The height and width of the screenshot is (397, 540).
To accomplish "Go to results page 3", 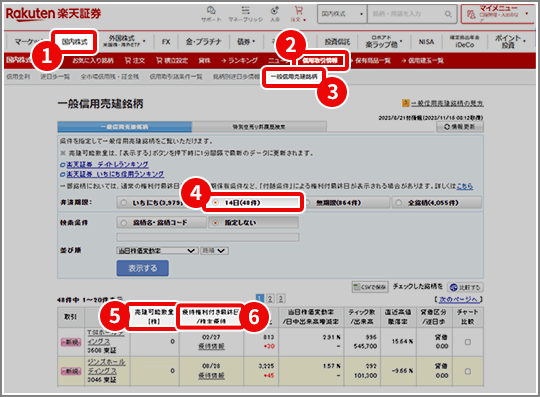I will point(281,299).
